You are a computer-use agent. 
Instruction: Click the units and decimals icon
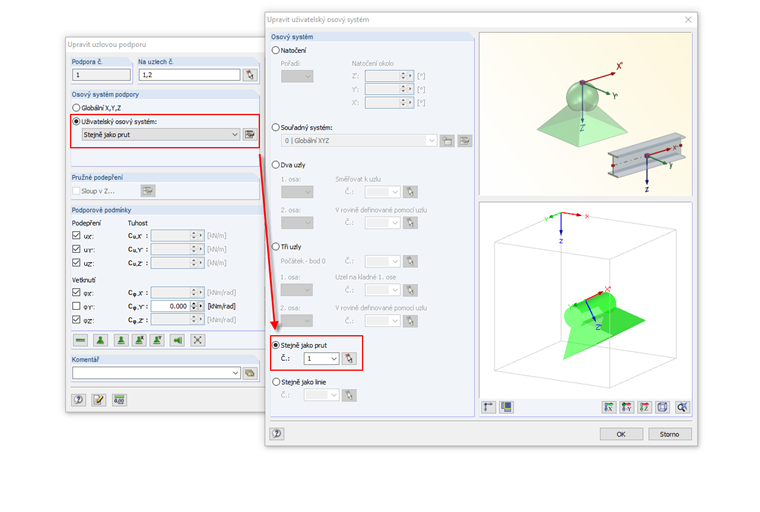119,400
